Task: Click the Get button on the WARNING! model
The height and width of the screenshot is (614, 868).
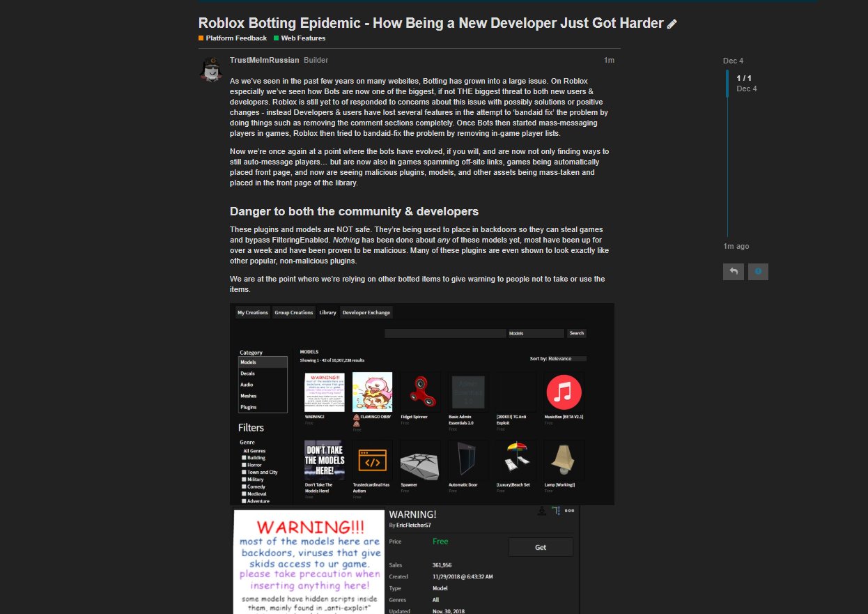Action: click(541, 547)
